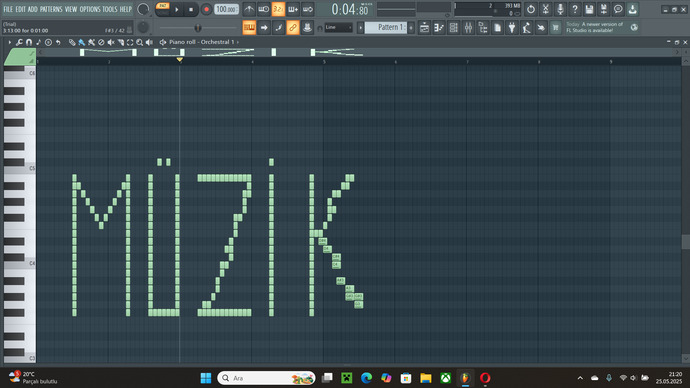Click the arrow left of Pattern 1
690x388 pixels.
tap(360, 28)
